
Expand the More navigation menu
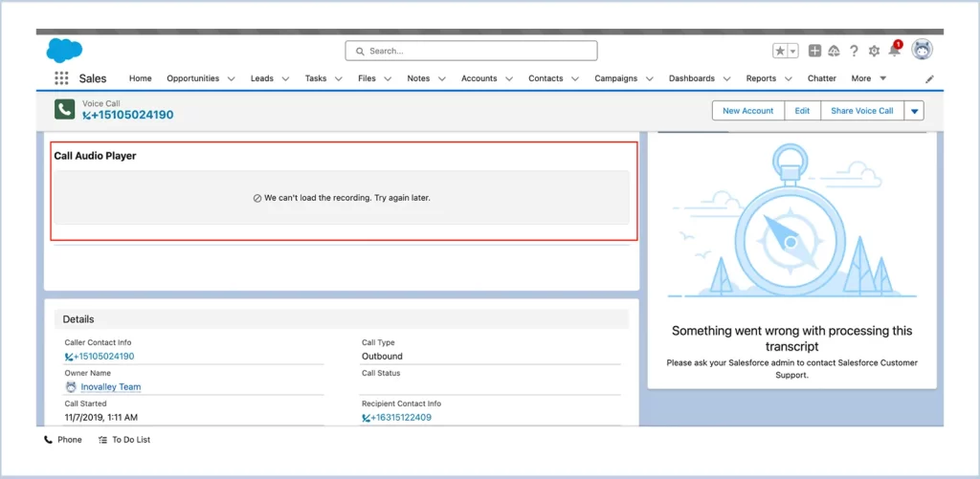point(869,78)
